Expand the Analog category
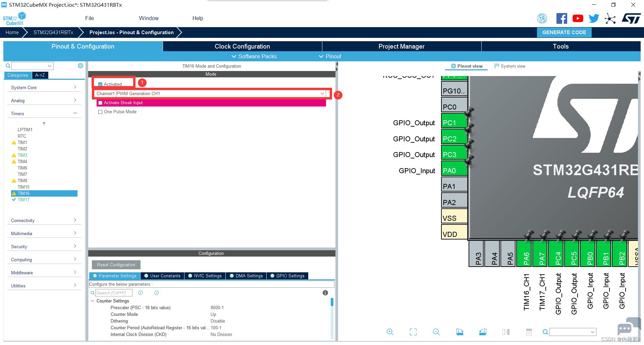Image resolution: width=644 pixels, height=345 pixels. pyautogui.click(x=44, y=100)
